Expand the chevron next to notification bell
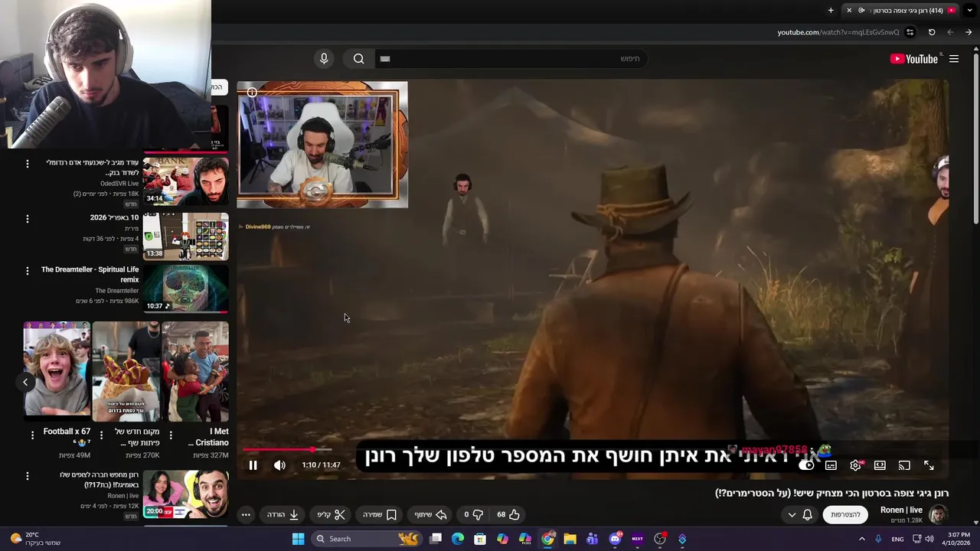 pyautogui.click(x=792, y=514)
